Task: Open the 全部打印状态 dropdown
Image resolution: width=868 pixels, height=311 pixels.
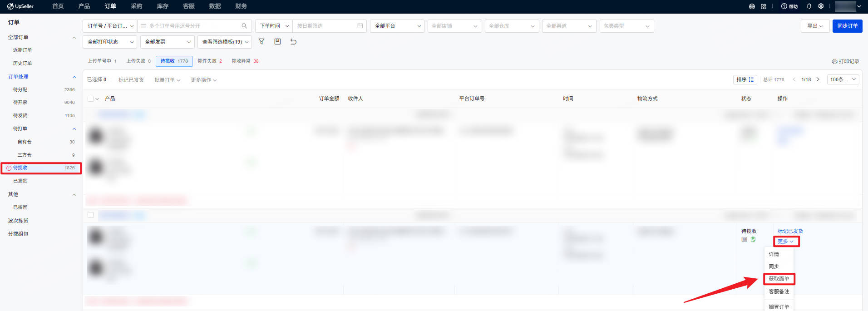Action: click(110, 42)
